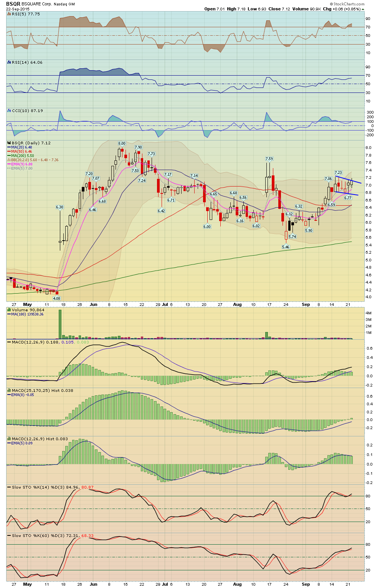380x588 pixels.
Task: Click the CCI(10) 87.19 indicator label
Action: (x=27, y=111)
